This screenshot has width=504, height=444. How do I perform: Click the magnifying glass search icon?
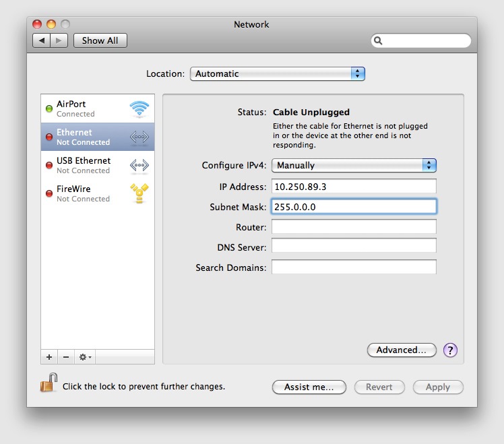tap(378, 40)
